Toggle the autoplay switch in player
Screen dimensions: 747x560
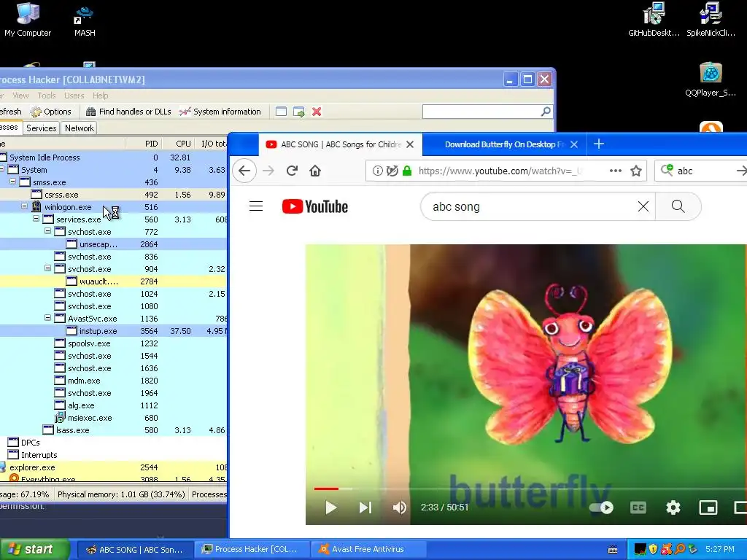click(x=601, y=507)
